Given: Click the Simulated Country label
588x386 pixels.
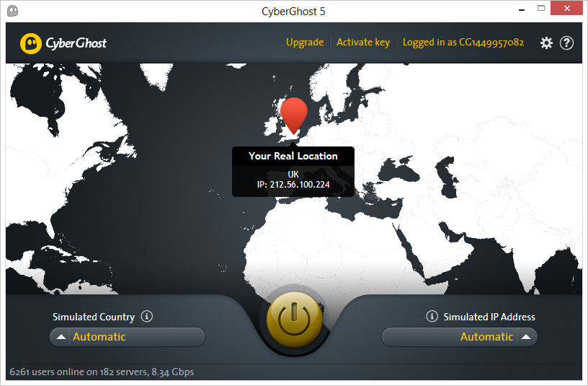Looking at the screenshot, I should (94, 317).
